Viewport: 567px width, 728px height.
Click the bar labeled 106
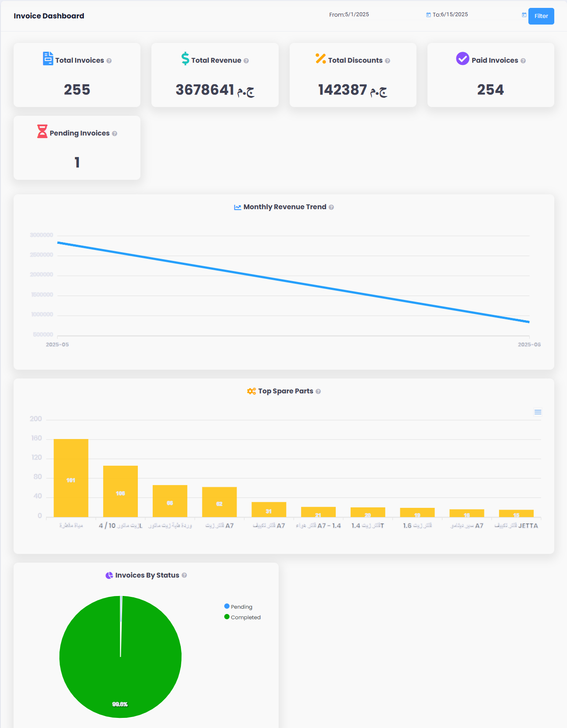tap(120, 491)
